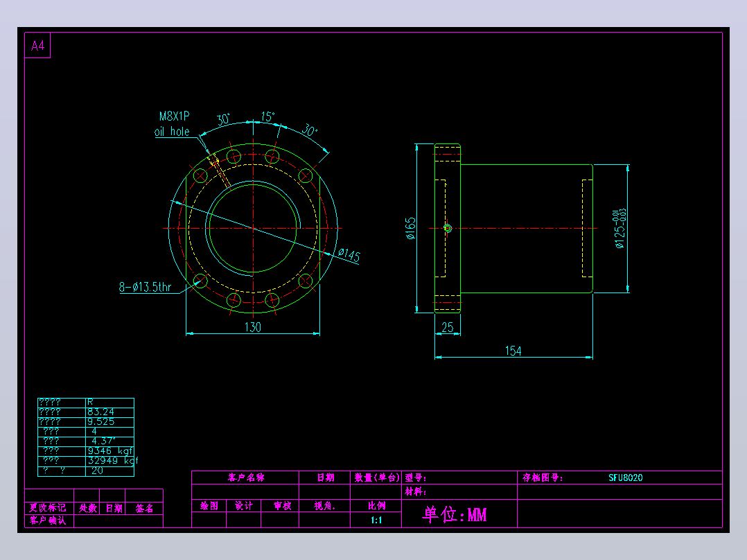Click the ø165 flange diameter dimension
The width and height of the screenshot is (747, 560).
click(410, 228)
